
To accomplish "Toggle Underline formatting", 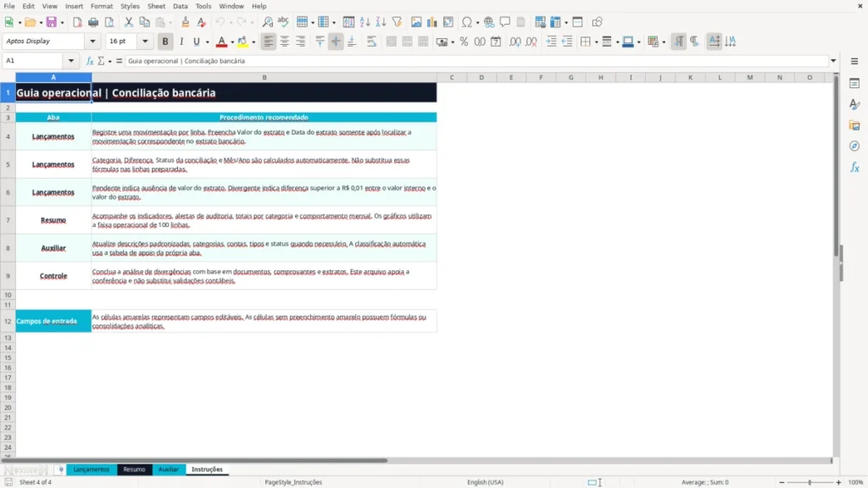I will pyautogui.click(x=196, y=42).
